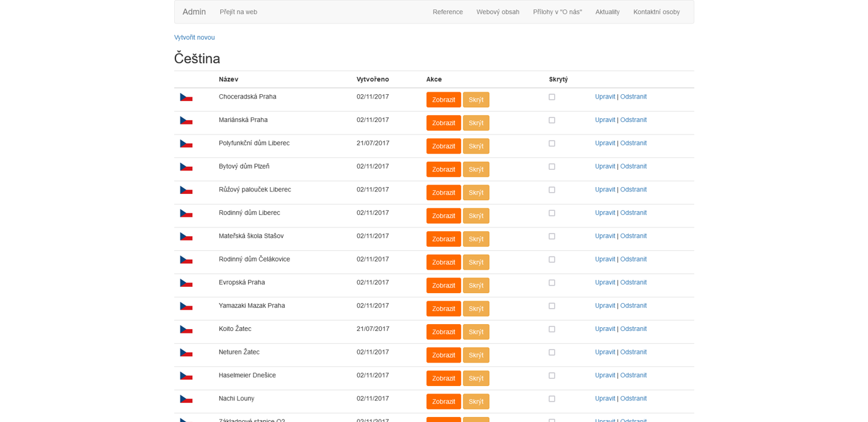
Task: Click Odstranit for Neturen Žatec
Action: pos(633,352)
